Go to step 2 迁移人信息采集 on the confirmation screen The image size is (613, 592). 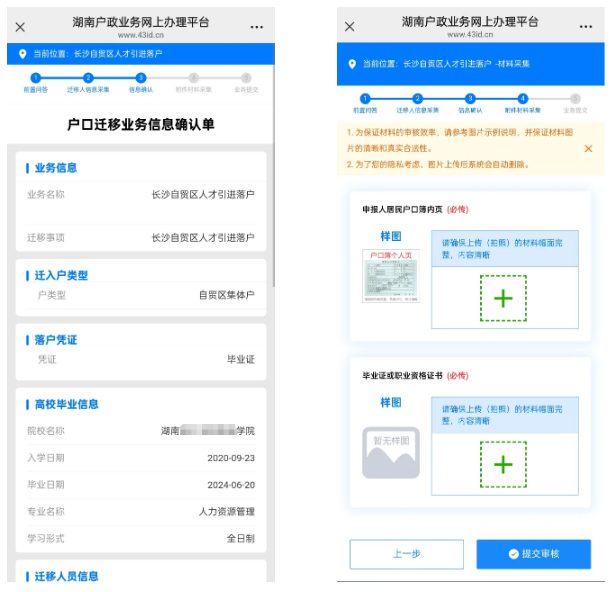[x=88, y=78]
